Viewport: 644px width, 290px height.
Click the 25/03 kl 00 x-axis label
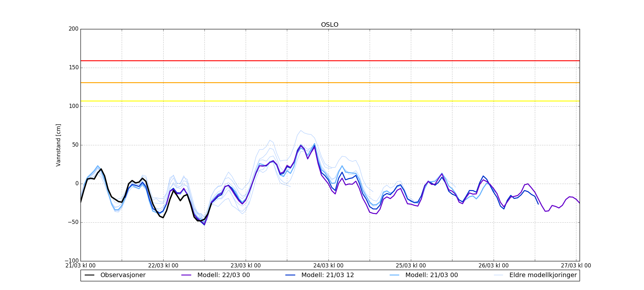[411, 266]
